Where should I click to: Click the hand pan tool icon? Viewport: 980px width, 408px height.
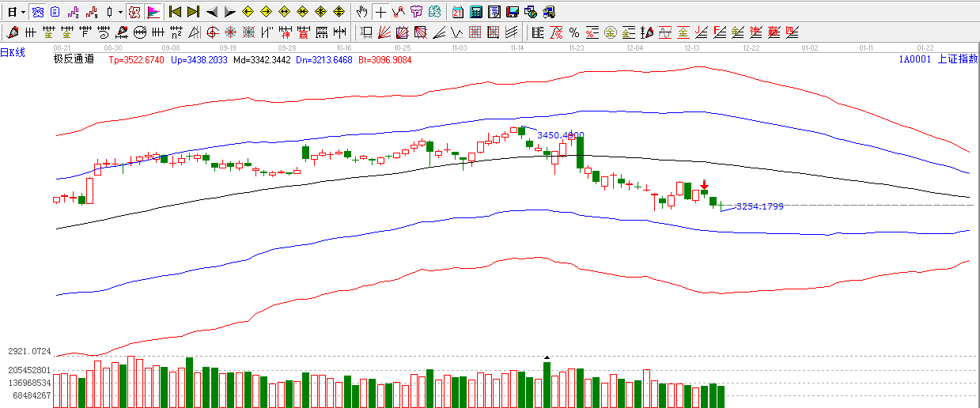coord(361,12)
